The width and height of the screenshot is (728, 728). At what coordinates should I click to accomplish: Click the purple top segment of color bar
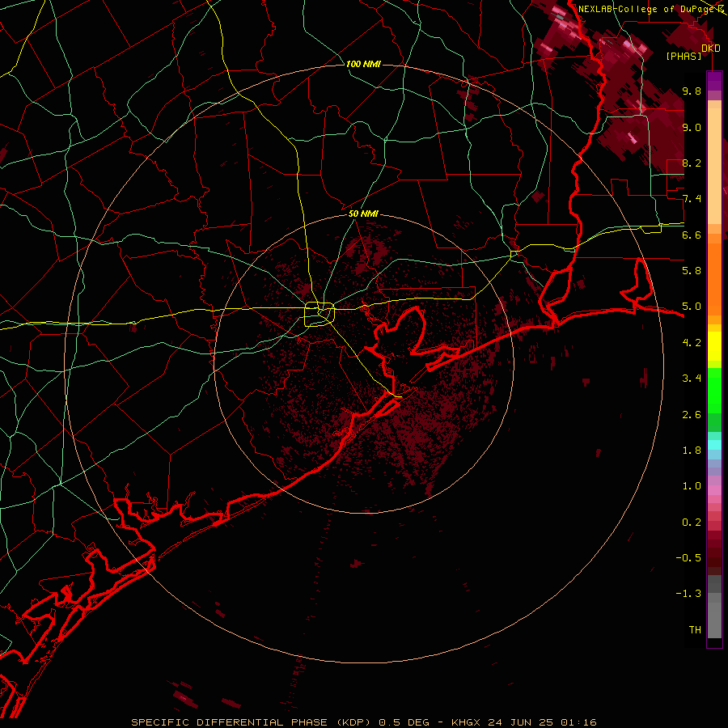point(714,81)
